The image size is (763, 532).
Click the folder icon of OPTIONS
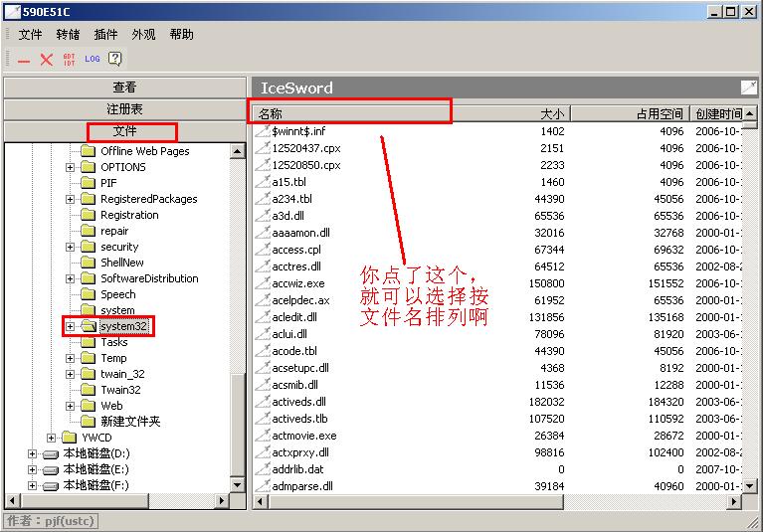(89, 167)
